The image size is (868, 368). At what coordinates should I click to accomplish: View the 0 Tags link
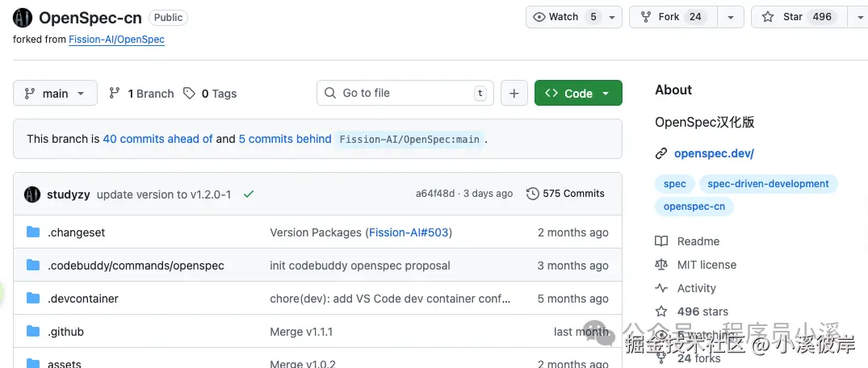pos(211,94)
